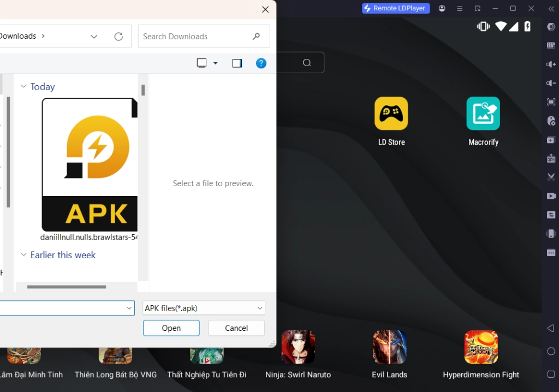Launch the LD Store app
The image size is (559, 392).
391,114
